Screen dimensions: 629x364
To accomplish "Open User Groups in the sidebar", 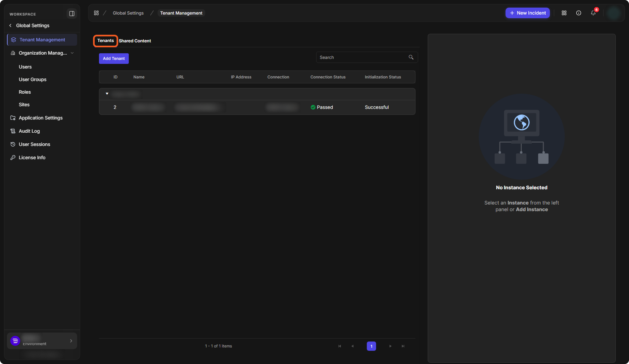I will click(x=32, y=79).
